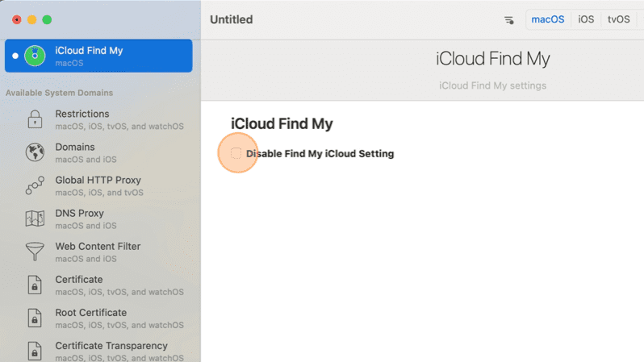Open the Web Content Filter domain entry

(x=98, y=252)
